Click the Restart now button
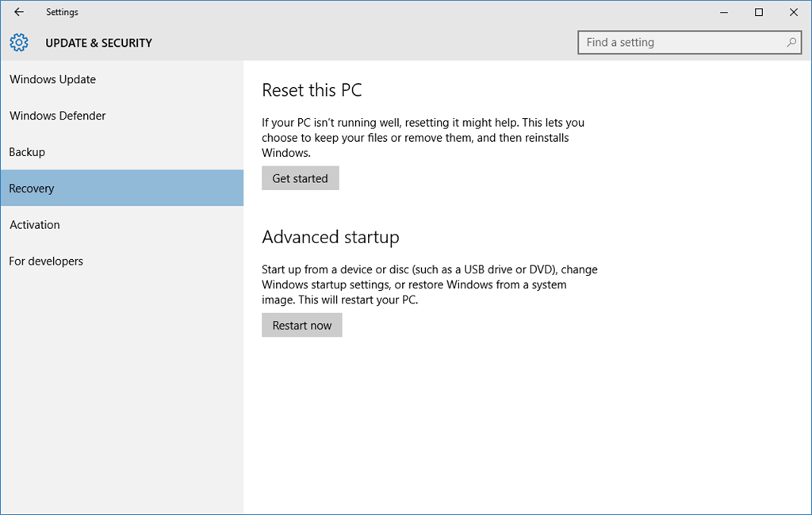This screenshot has height=515, width=812. [x=302, y=325]
